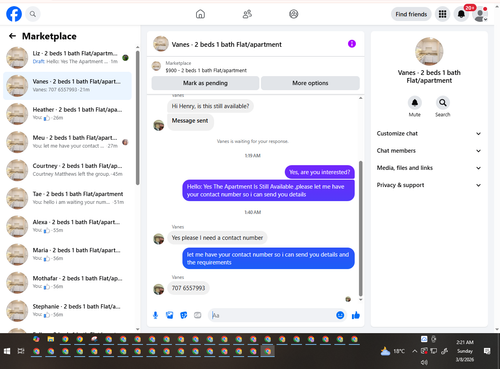Open File Explorer on the taskbar
This screenshot has height=369, width=500.
pos(51,339)
